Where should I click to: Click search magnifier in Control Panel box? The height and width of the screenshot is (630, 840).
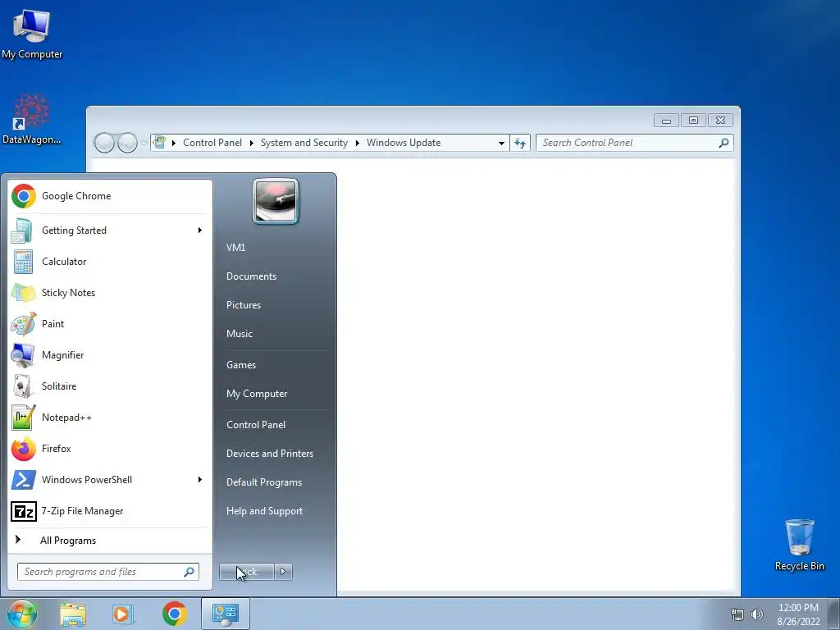tap(724, 143)
